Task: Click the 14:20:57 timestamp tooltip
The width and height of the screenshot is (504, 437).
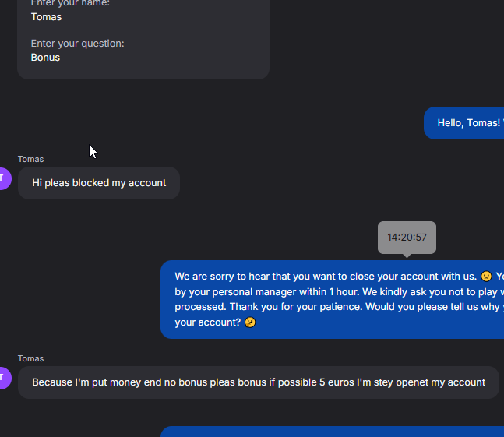Action: click(x=407, y=238)
